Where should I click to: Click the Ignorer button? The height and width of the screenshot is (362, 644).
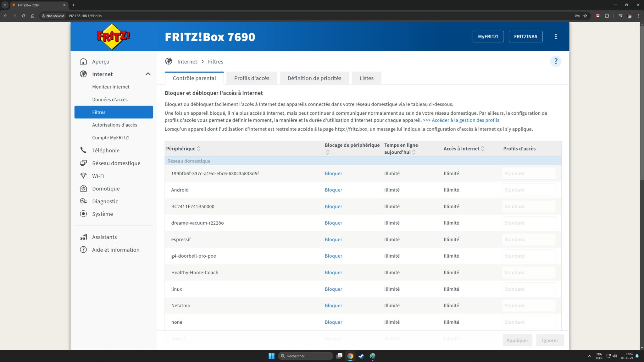click(550, 340)
